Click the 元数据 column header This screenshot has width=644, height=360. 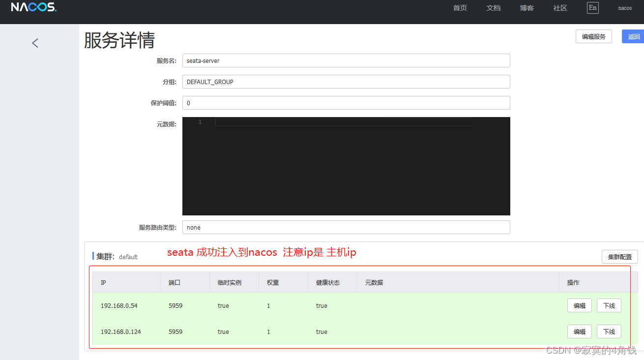coord(458,282)
